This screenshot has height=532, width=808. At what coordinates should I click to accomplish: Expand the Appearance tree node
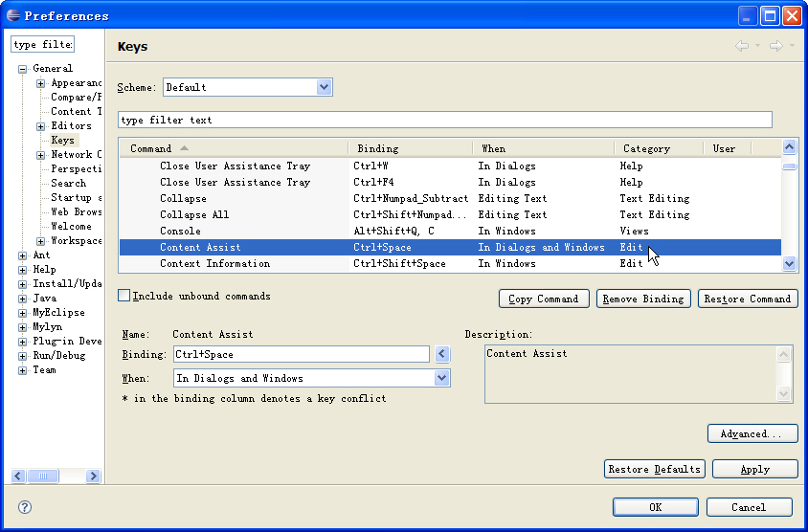coord(40,83)
